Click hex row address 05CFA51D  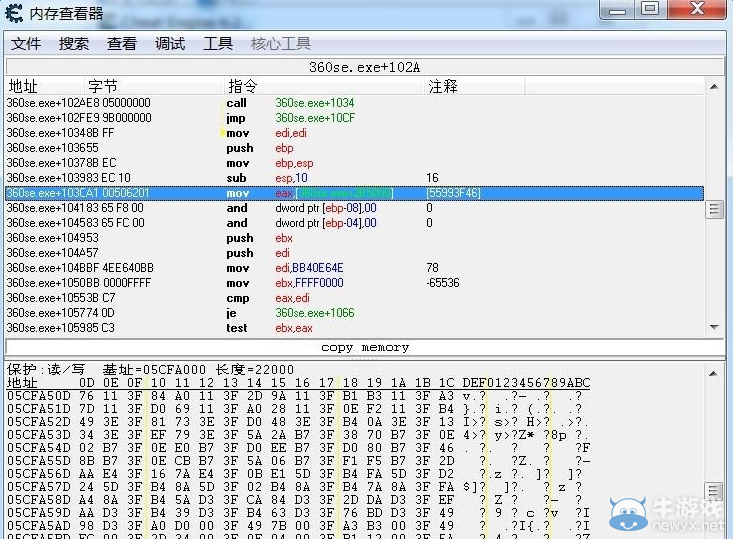pos(39,409)
